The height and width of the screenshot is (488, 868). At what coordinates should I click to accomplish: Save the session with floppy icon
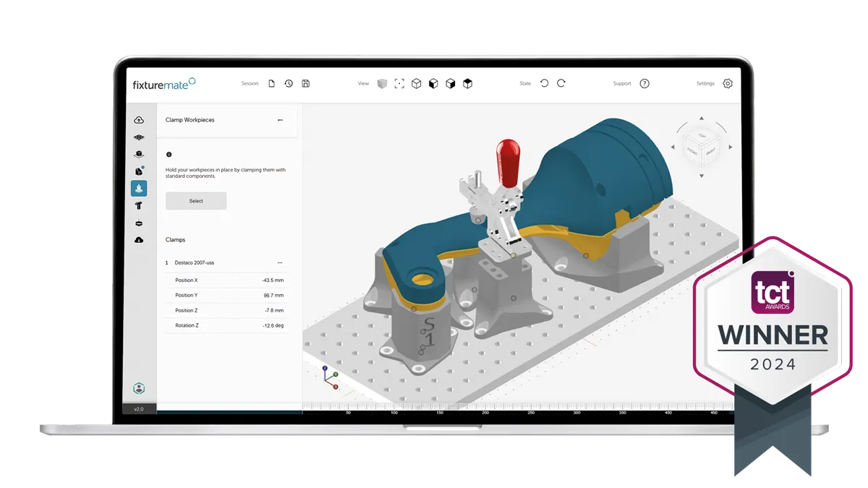point(306,84)
